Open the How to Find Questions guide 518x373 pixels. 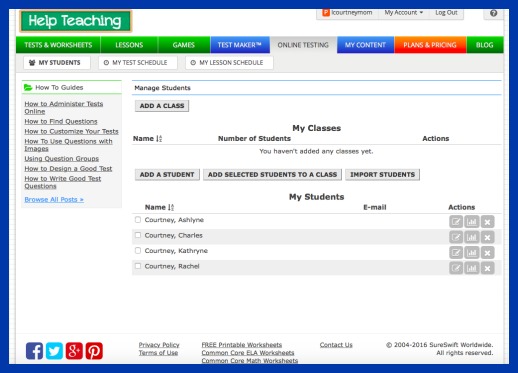point(61,122)
